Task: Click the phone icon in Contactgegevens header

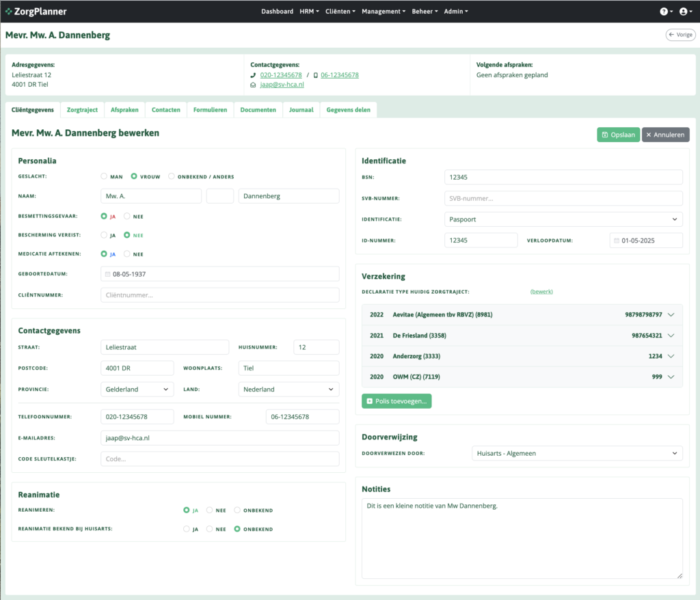Action: (x=254, y=75)
